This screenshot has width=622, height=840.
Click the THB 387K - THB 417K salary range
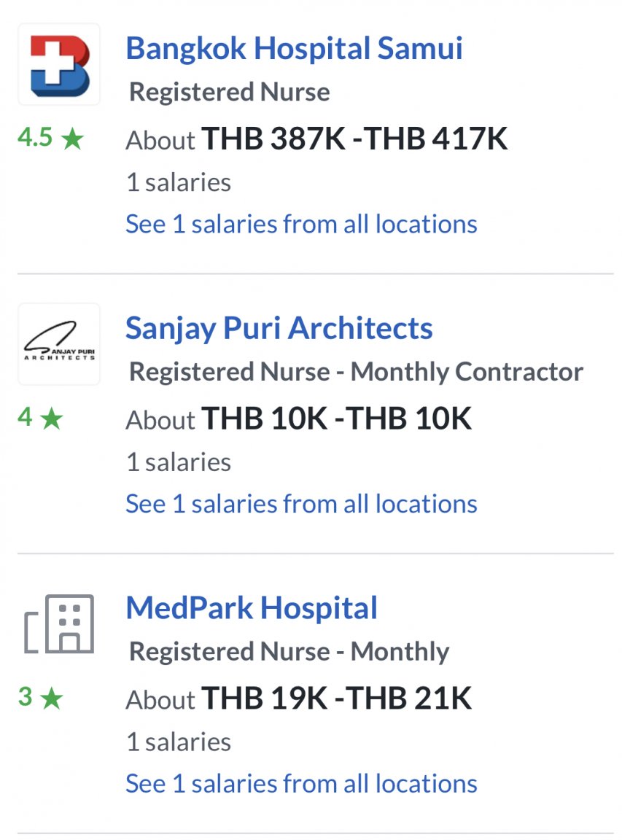(354, 139)
